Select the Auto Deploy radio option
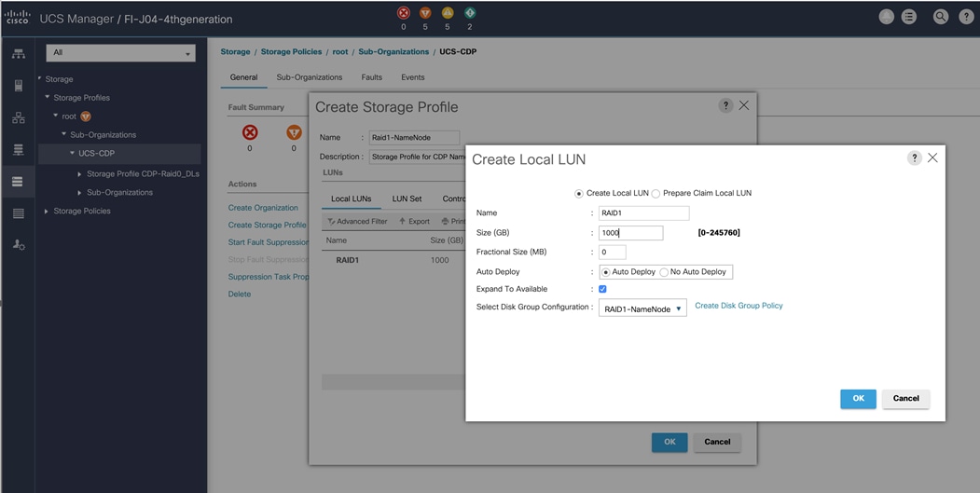 pos(605,272)
